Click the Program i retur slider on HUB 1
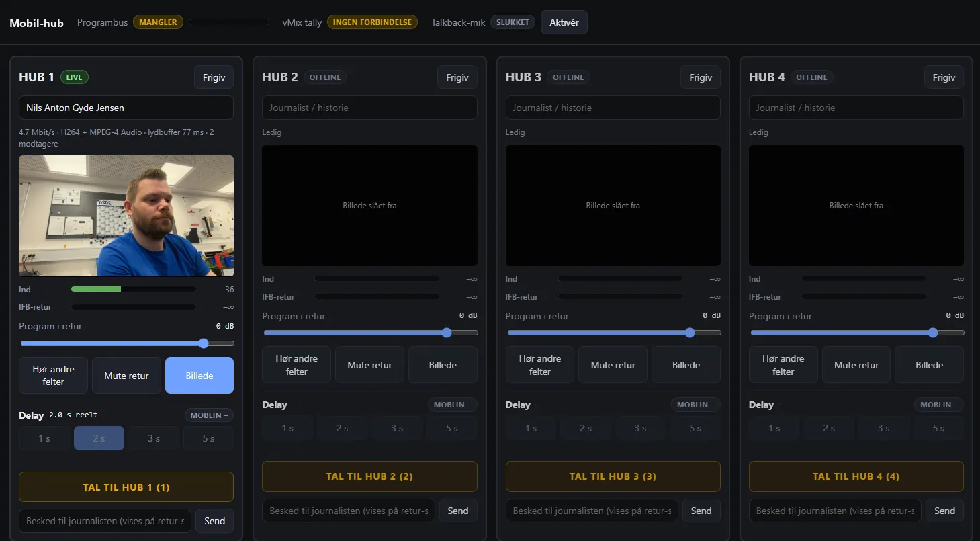Viewport: 980px width, 541px height. coord(127,343)
